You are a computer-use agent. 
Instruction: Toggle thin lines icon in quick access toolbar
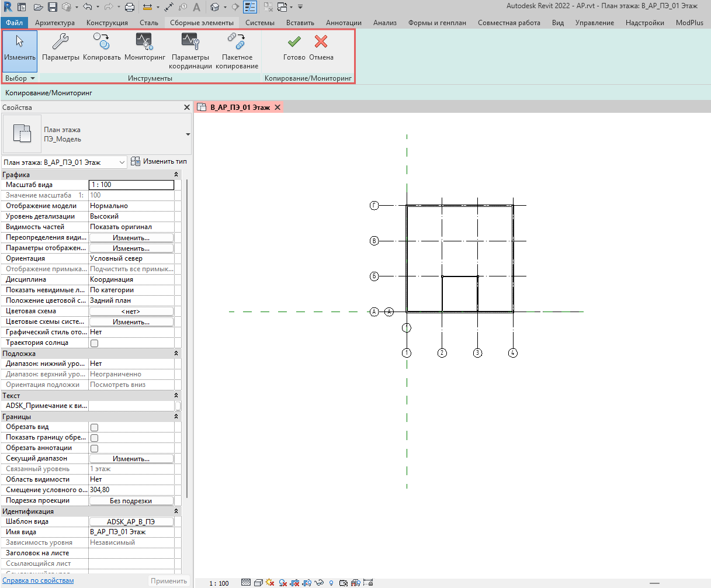[x=250, y=7]
